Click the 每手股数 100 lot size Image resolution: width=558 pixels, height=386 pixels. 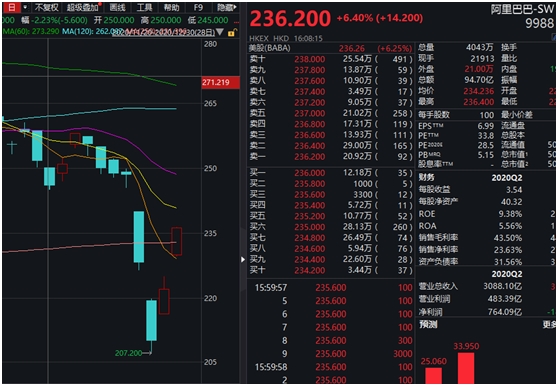tap(456, 115)
